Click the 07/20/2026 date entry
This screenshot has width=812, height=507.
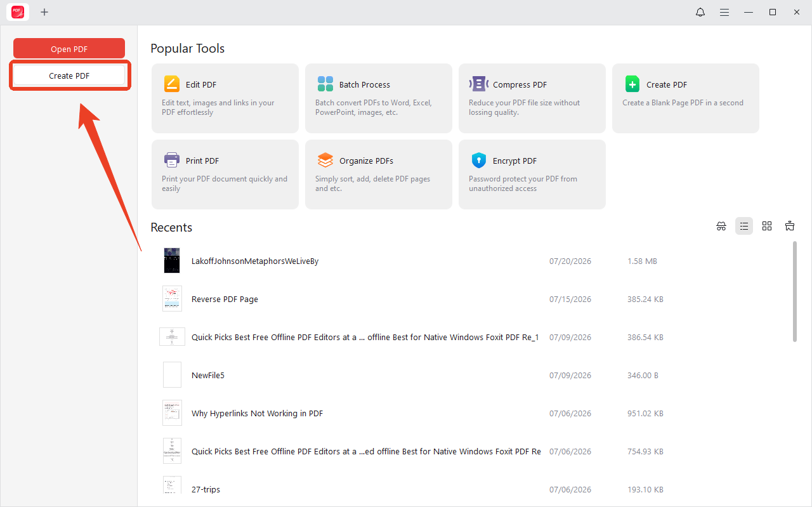[x=570, y=261]
